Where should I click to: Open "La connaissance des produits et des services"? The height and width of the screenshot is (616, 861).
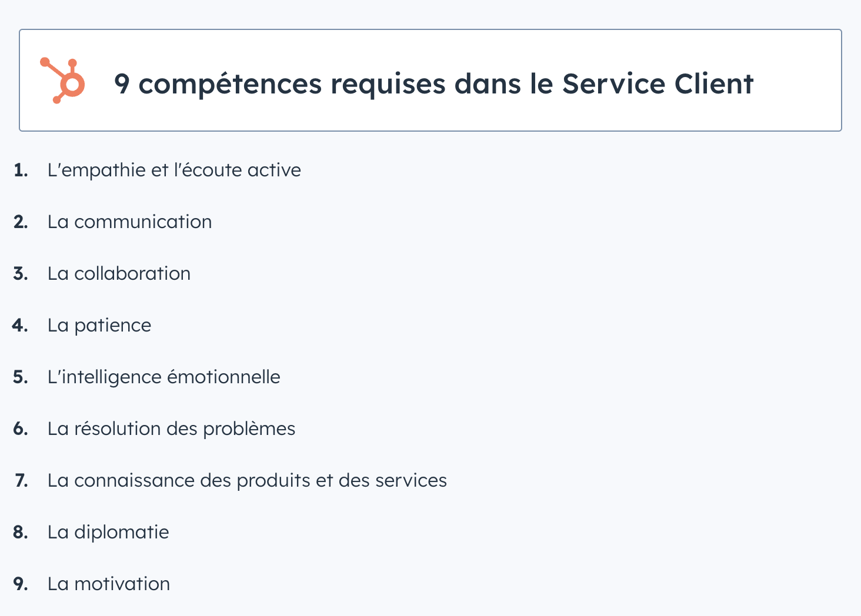[247, 480]
